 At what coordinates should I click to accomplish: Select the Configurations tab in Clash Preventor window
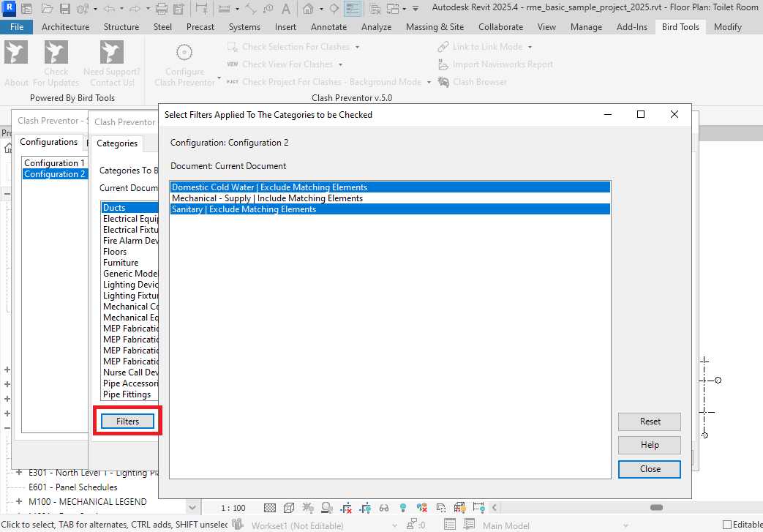(49, 142)
